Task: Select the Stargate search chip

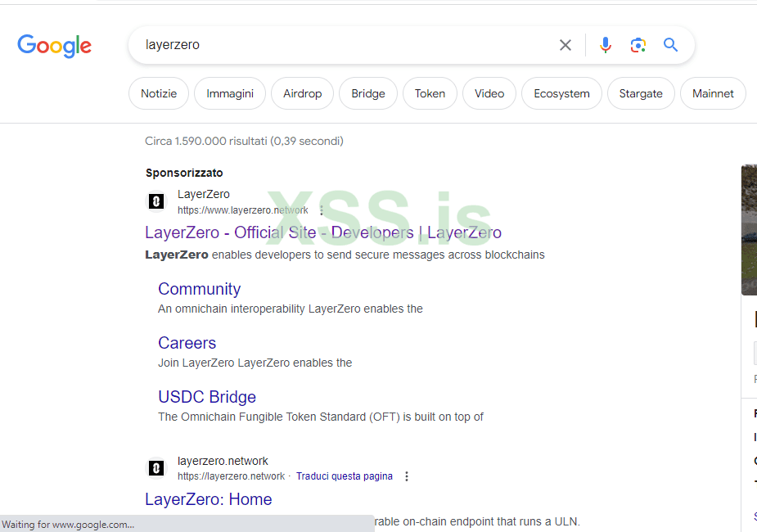Action: point(641,93)
